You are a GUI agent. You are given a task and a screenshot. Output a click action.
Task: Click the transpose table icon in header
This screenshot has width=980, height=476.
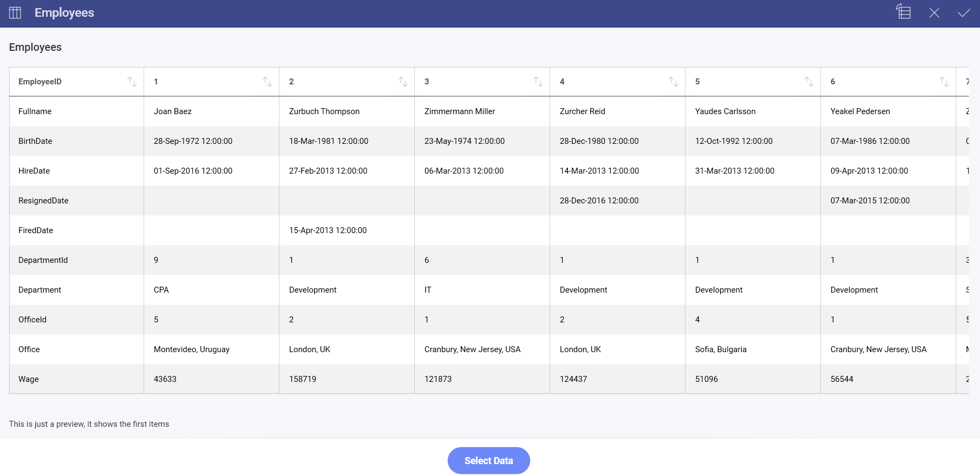[x=903, y=11]
